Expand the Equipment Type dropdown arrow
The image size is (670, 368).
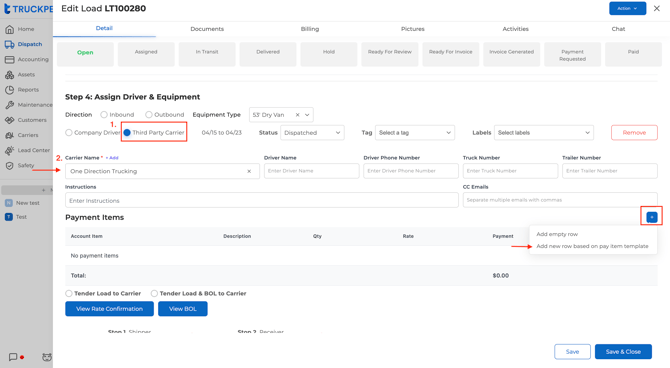pyautogui.click(x=307, y=115)
